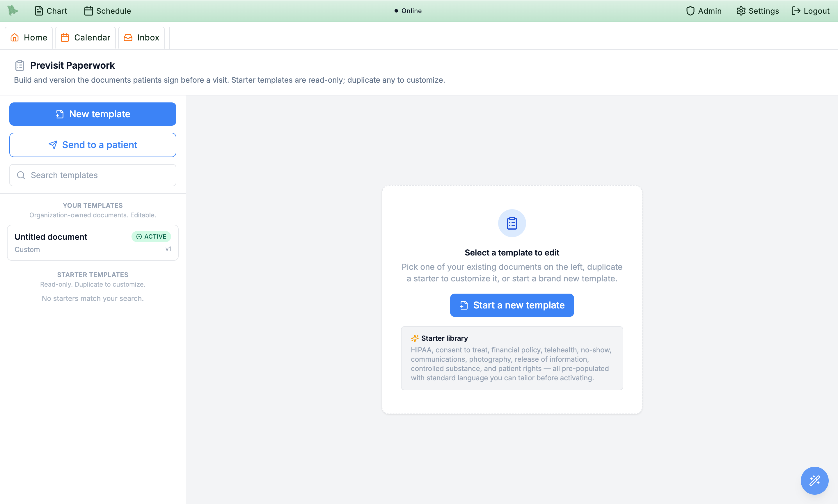Viewport: 838px width, 504px height.
Task: Switch to the Home tab
Action: coord(29,37)
